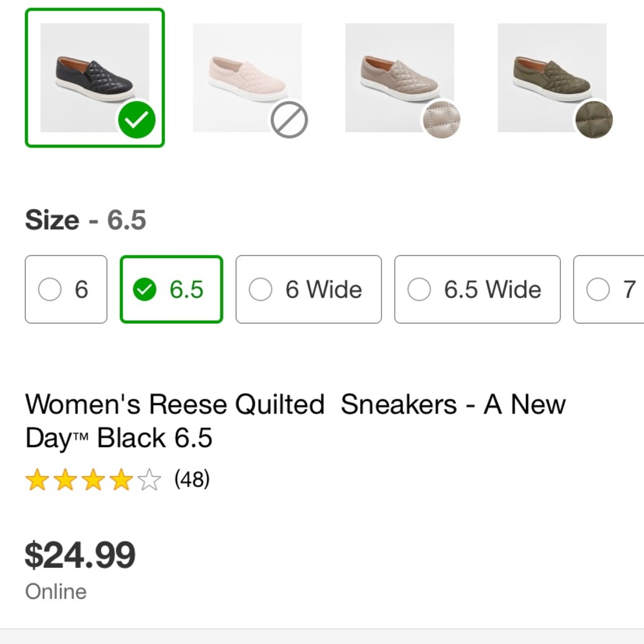The image size is (644, 644).
Task: Open the 48 reviews count link
Action: click(192, 479)
